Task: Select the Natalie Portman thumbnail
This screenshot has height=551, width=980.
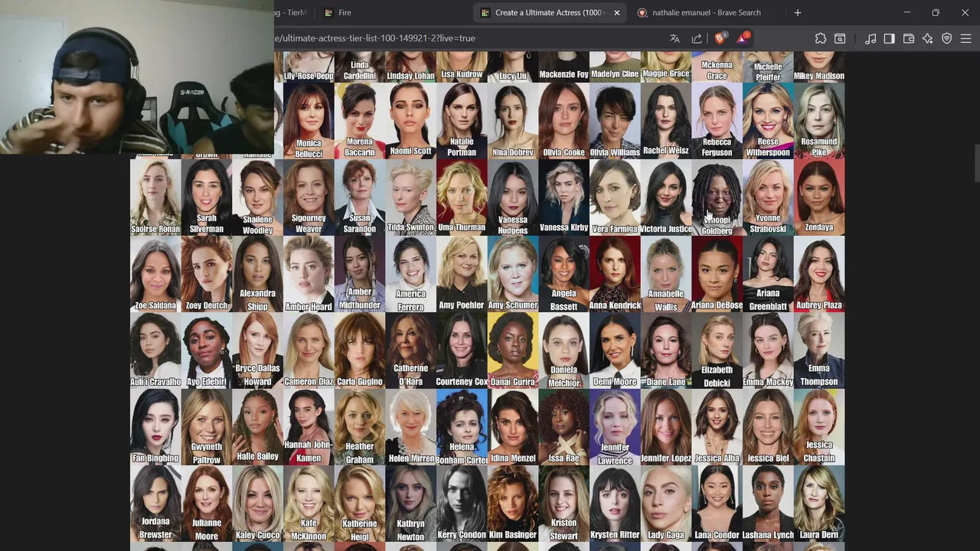Action: tap(462, 120)
